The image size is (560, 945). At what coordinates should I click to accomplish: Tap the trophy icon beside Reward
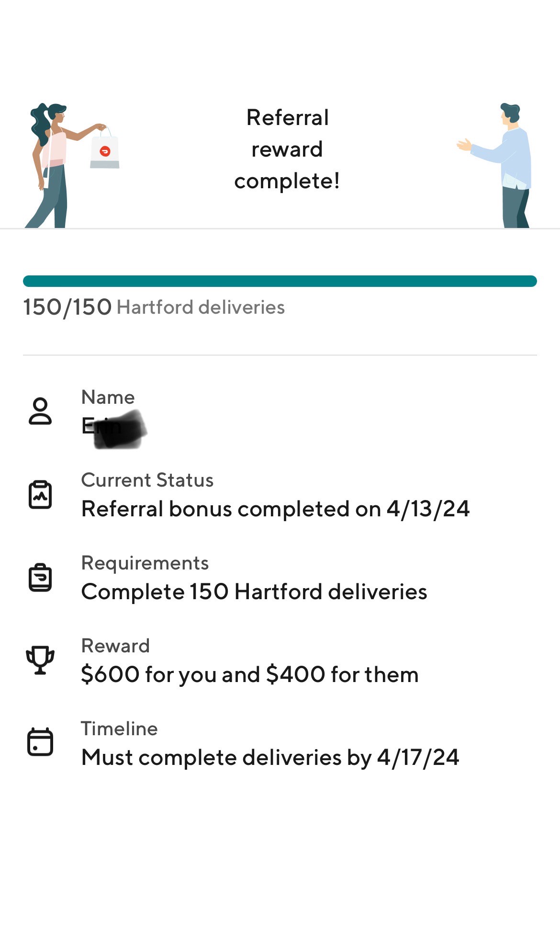click(x=40, y=660)
